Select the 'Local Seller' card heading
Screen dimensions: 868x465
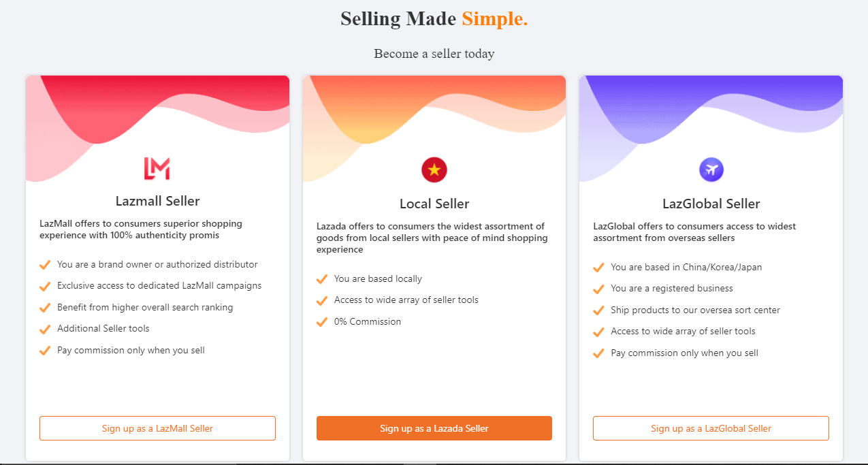[434, 203]
